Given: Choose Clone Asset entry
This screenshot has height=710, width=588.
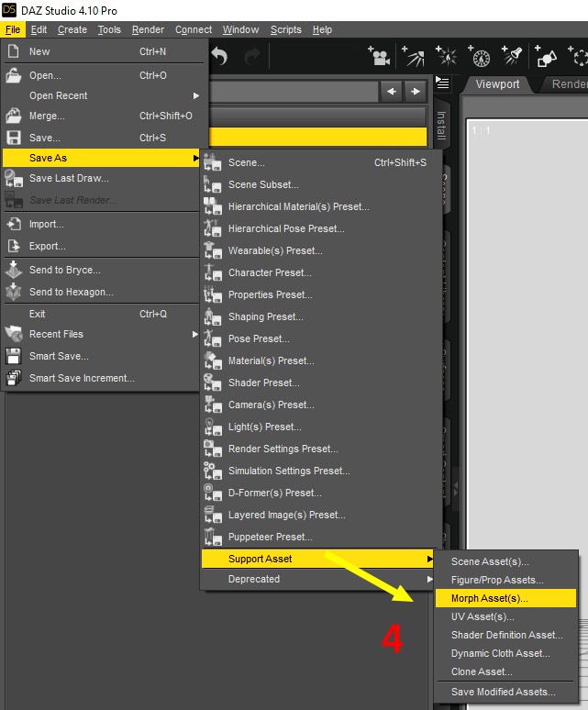Looking at the screenshot, I should pyautogui.click(x=505, y=671).
